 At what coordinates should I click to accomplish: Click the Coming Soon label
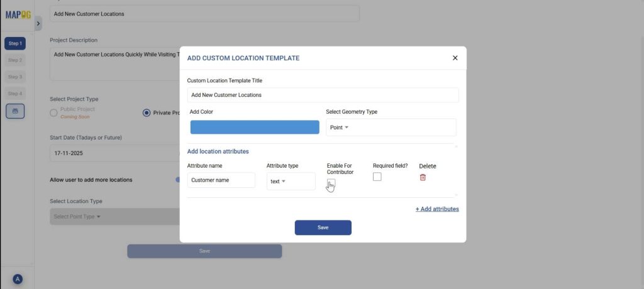(x=75, y=117)
